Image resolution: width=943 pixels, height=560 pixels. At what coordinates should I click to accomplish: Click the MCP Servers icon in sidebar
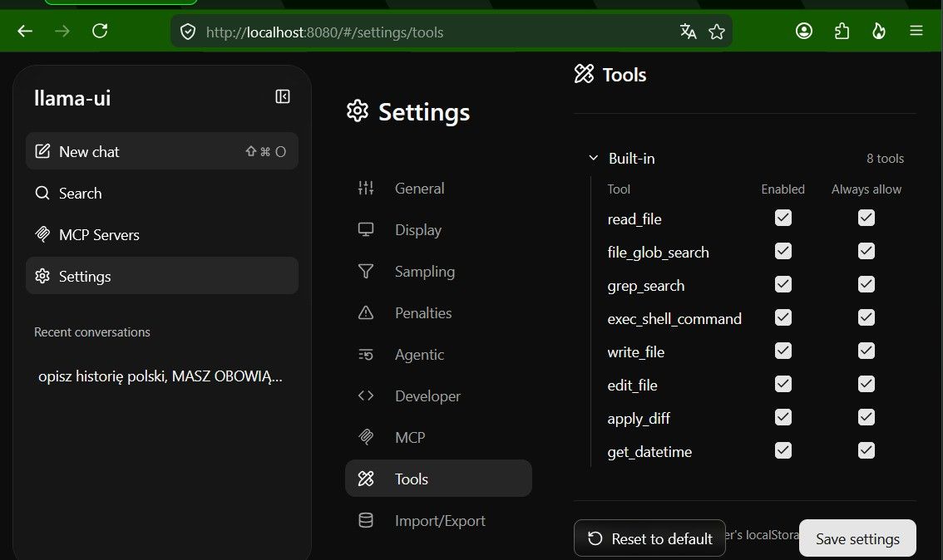coord(42,234)
